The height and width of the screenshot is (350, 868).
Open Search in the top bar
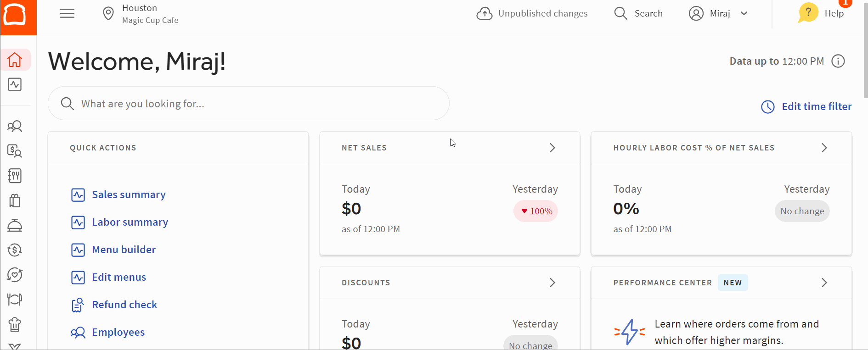(x=639, y=13)
